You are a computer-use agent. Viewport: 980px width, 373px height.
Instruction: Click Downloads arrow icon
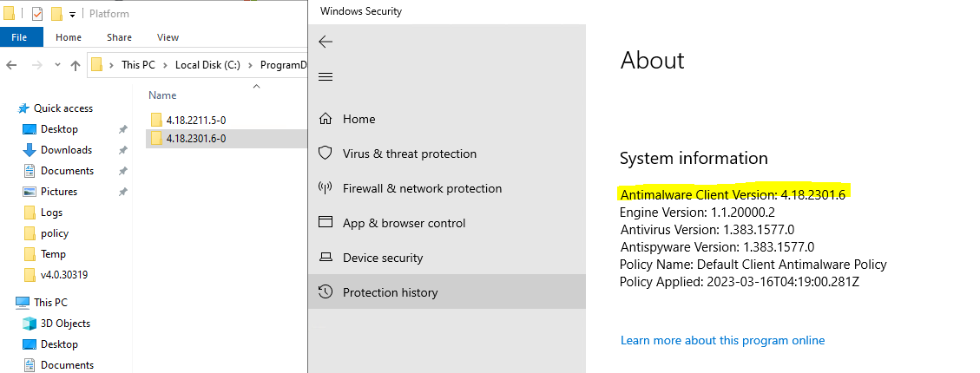pyautogui.click(x=30, y=150)
